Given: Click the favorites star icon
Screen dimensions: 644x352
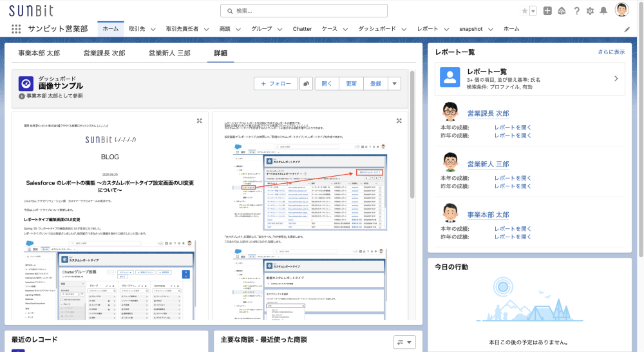Looking at the screenshot, I should pyautogui.click(x=524, y=11).
